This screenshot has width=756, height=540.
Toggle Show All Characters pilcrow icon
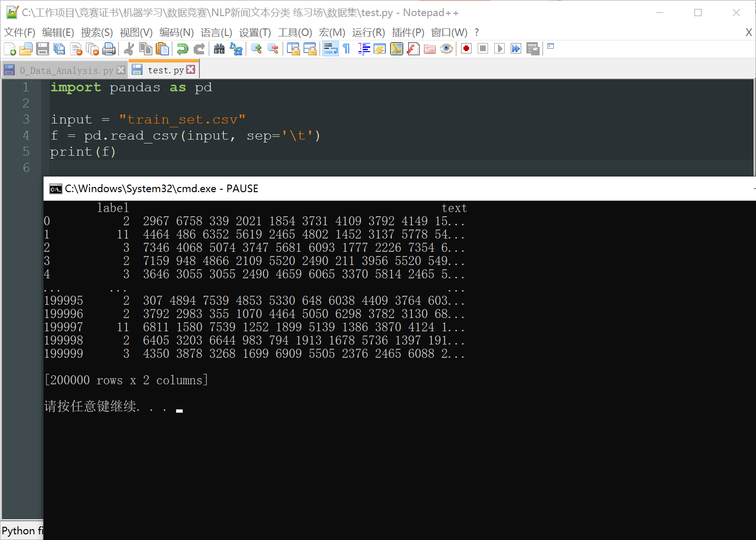[347, 49]
